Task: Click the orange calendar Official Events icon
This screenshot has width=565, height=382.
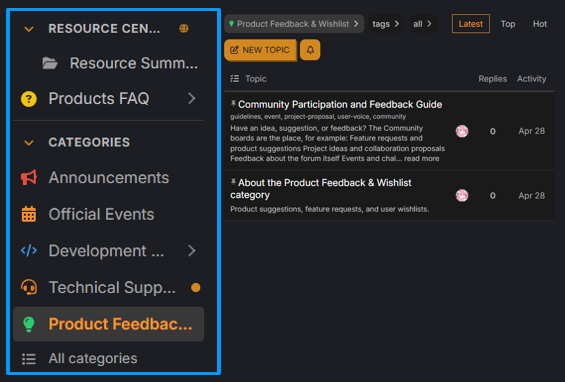Action: pos(29,214)
